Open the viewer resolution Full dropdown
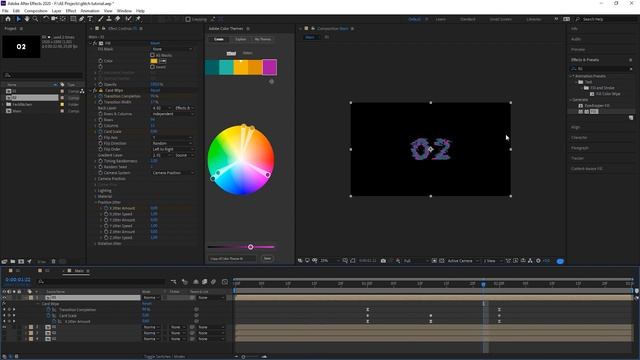This screenshot has height=360, width=640. tap(416, 260)
